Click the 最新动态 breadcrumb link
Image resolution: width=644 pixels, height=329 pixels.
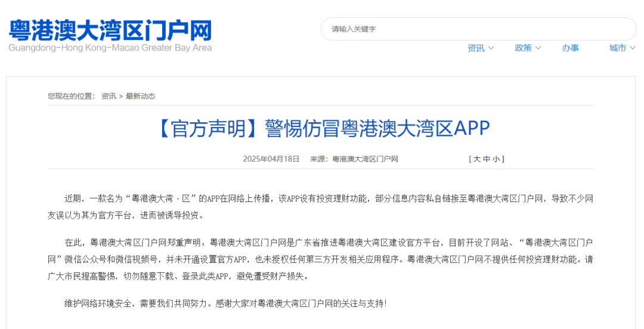pos(141,96)
